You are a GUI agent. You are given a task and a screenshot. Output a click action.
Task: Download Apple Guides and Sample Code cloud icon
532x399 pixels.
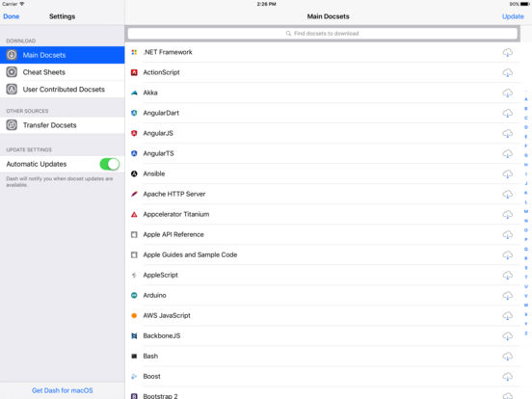pos(507,254)
